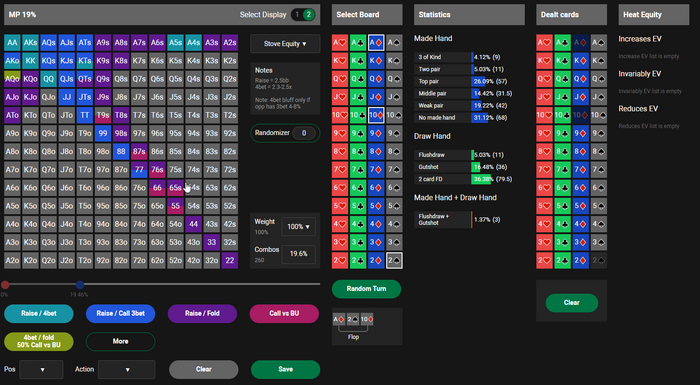Click the Heat Equity panel header
700x385 pixels.
654,15
